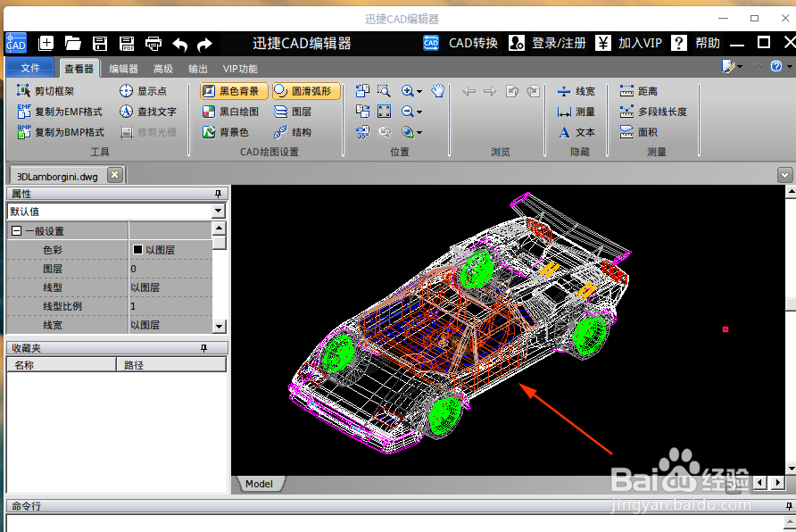Select the pan hand tool

point(437,91)
